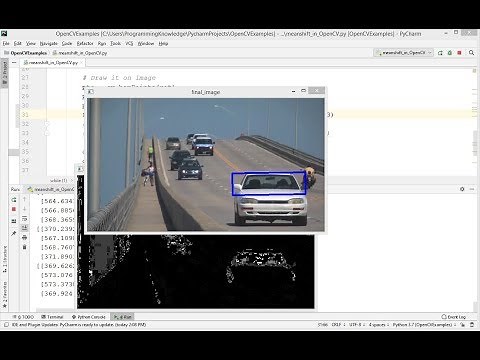Open the Favorites tool window side tab
The image size is (480, 360).
[5, 295]
